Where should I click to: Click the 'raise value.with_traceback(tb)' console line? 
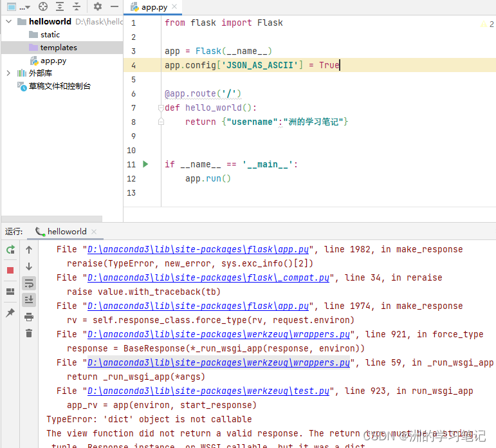pyautogui.click(x=143, y=292)
